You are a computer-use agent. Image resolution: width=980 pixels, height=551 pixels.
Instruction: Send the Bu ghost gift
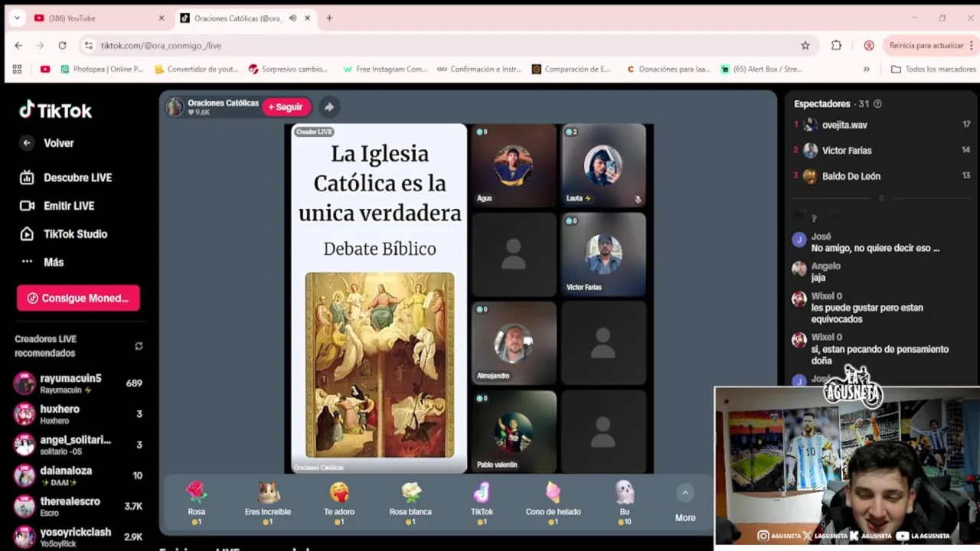coord(625,502)
